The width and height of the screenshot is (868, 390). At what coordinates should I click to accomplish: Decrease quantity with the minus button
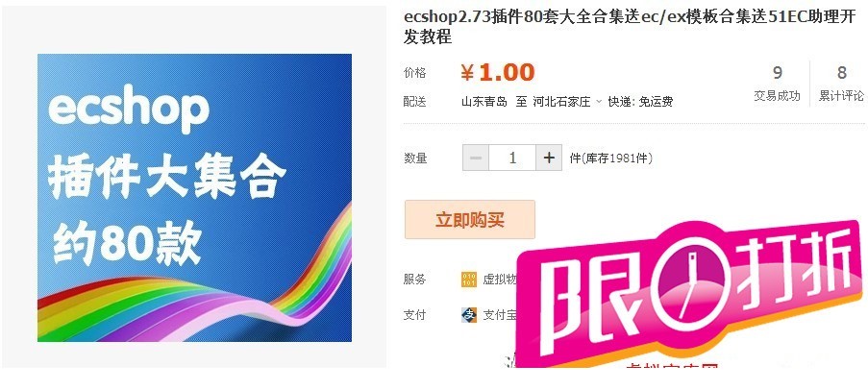[x=476, y=158]
